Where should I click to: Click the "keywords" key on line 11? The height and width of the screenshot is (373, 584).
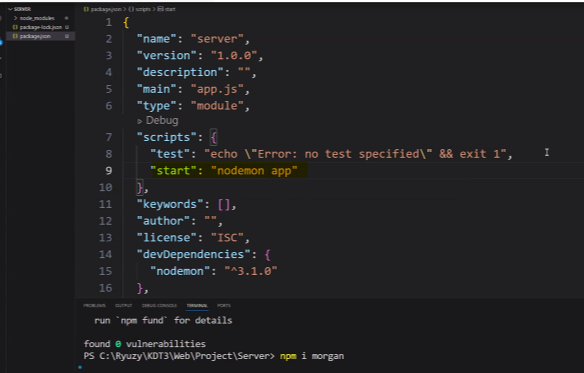170,204
